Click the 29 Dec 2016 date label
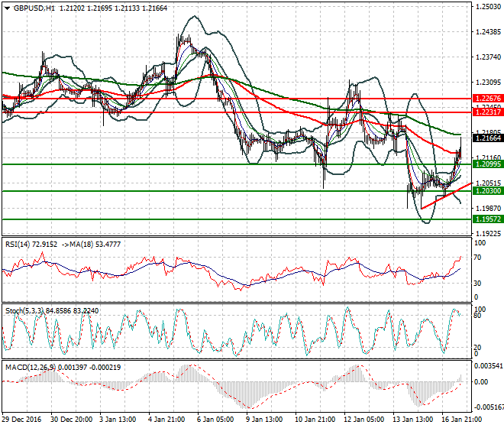504x428 pixels. [x=23, y=420]
